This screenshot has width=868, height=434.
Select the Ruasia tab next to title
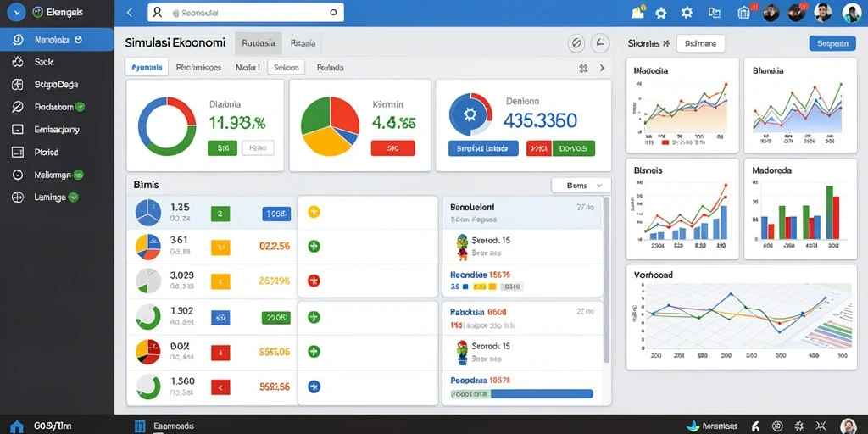(x=259, y=42)
